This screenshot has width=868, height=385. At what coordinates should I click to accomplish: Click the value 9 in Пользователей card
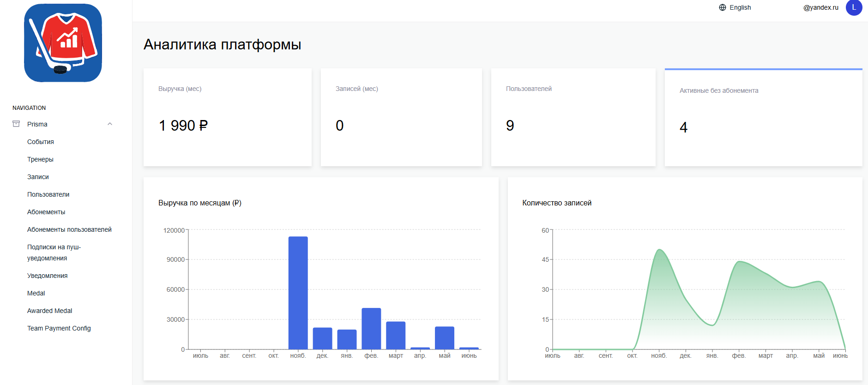pyautogui.click(x=510, y=126)
